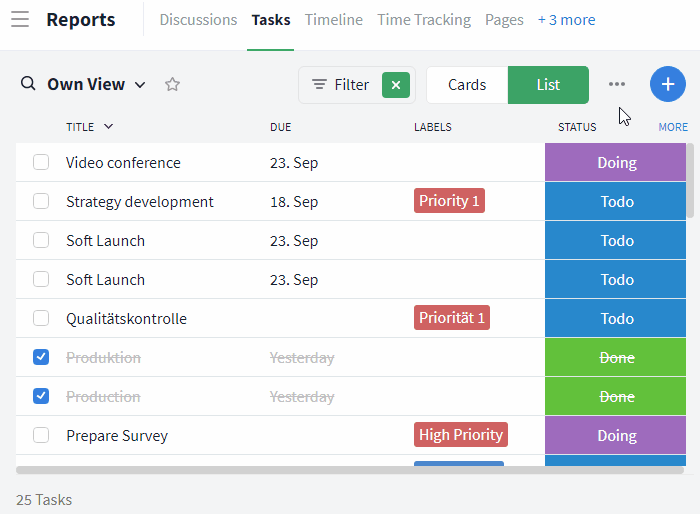Check the Qualitätskontrolle checkbox
Image resolution: width=700 pixels, height=514 pixels.
[41, 318]
